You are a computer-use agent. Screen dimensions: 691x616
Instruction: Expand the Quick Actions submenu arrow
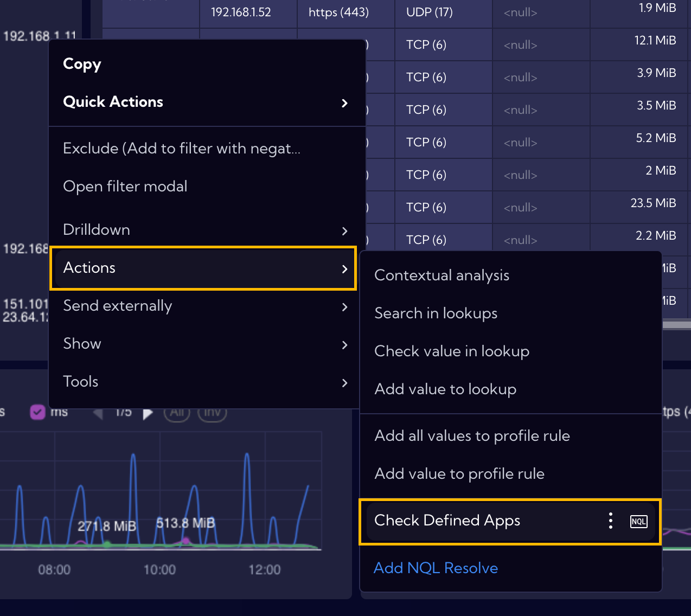(x=344, y=103)
